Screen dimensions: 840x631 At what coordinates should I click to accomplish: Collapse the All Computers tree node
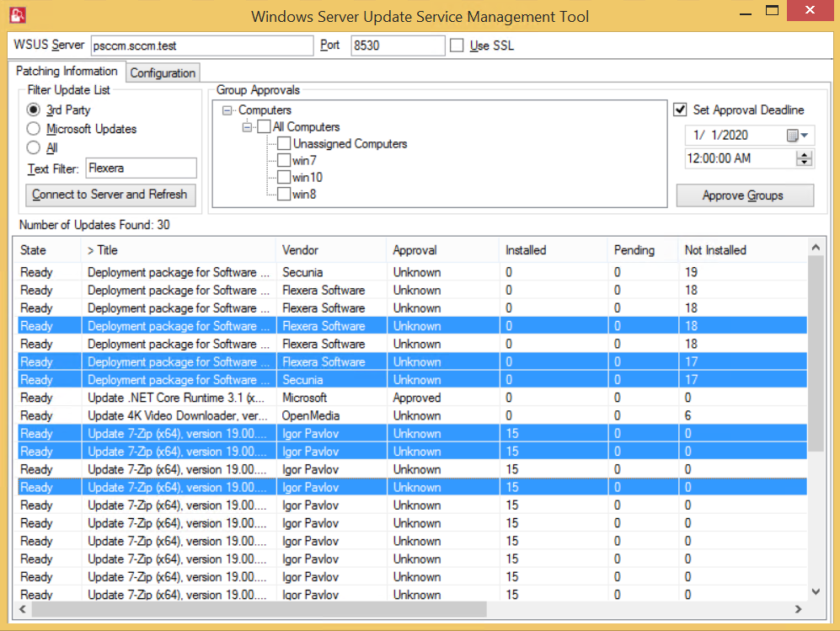point(248,127)
